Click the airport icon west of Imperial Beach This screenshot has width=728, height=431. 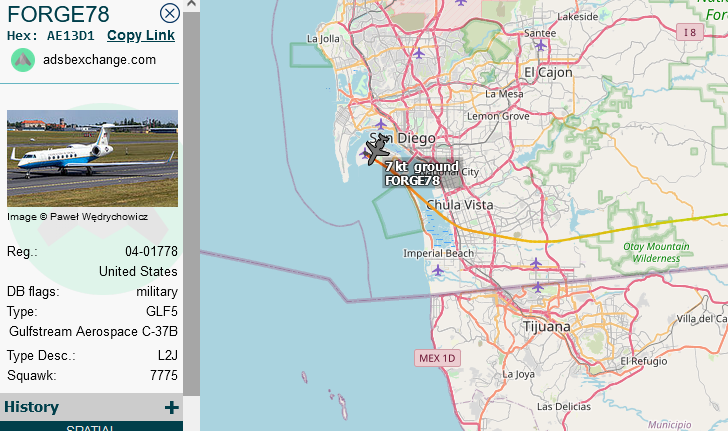(x=437, y=270)
